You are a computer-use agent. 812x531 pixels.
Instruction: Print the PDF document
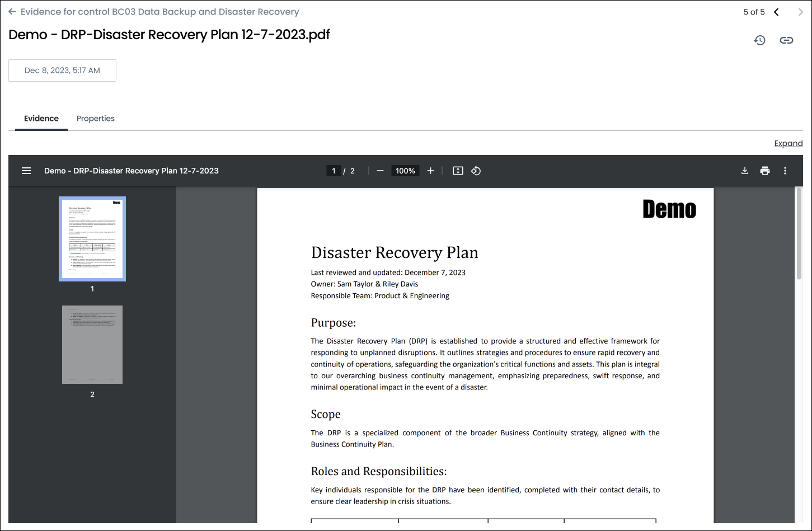click(x=765, y=171)
